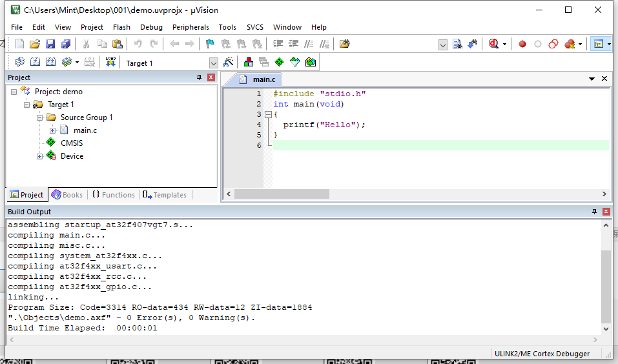Expand main.c tree node

click(x=52, y=130)
